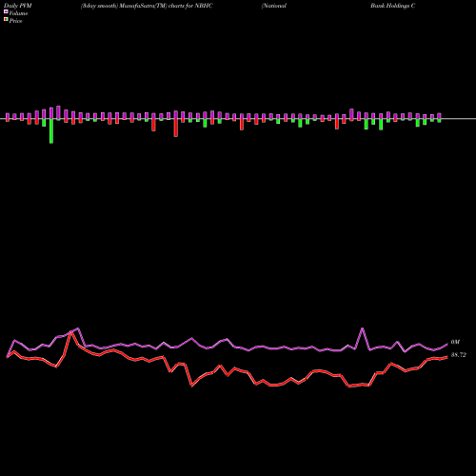
Task: Click the Price legend color swatch
Action: pyautogui.click(x=6, y=20)
